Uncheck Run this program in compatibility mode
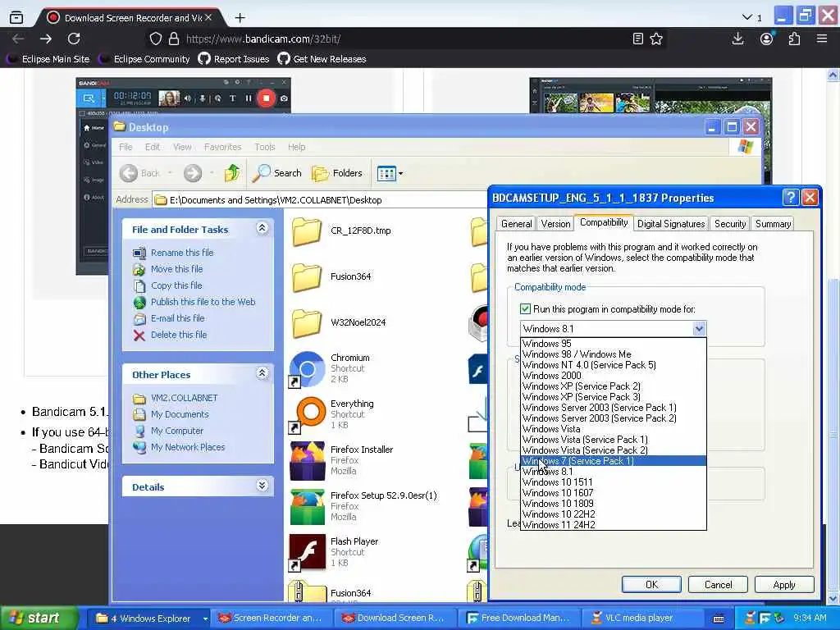 point(525,309)
